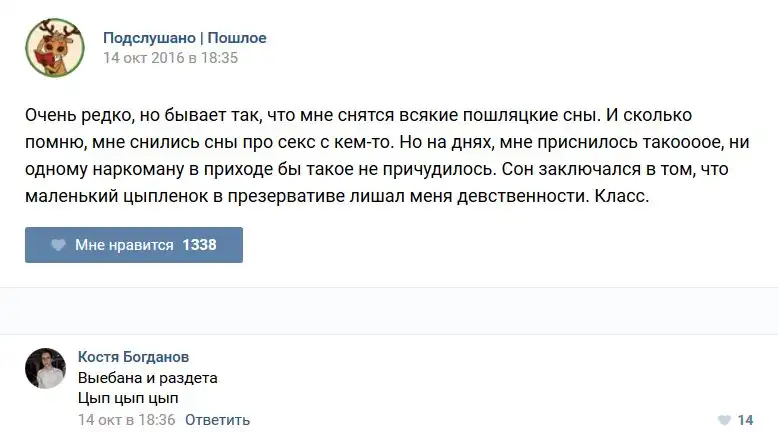Open Костя Богданов profile via name
778x432 pixels.
point(133,357)
